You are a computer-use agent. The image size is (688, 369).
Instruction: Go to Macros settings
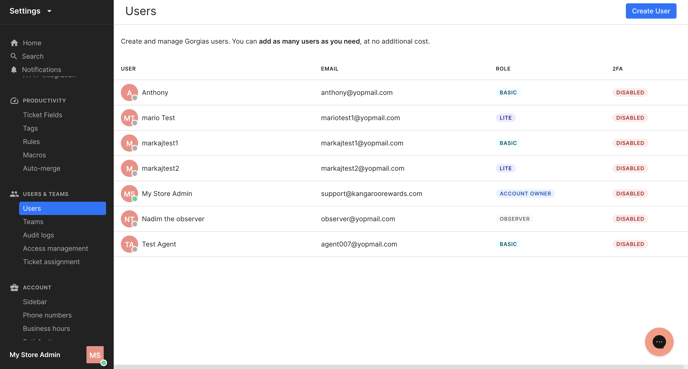coord(34,155)
